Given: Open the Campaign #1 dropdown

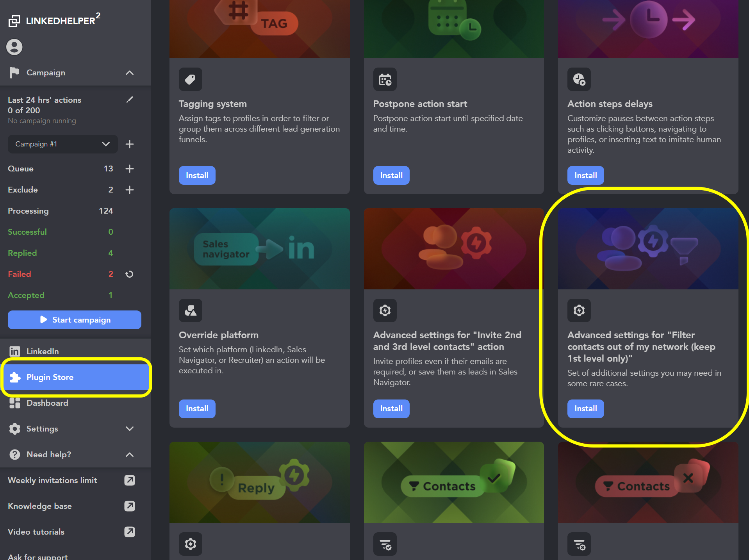Looking at the screenshot, I should (62, 144).
